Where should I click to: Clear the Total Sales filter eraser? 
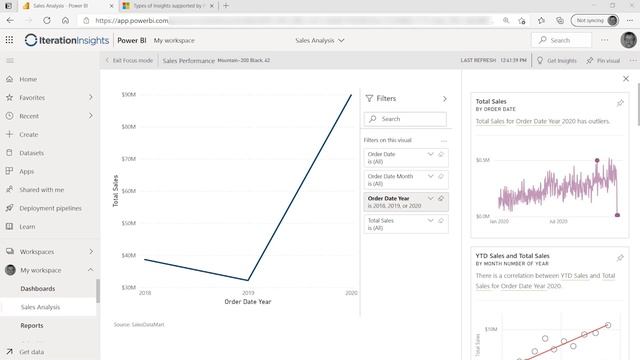point(441,220)
